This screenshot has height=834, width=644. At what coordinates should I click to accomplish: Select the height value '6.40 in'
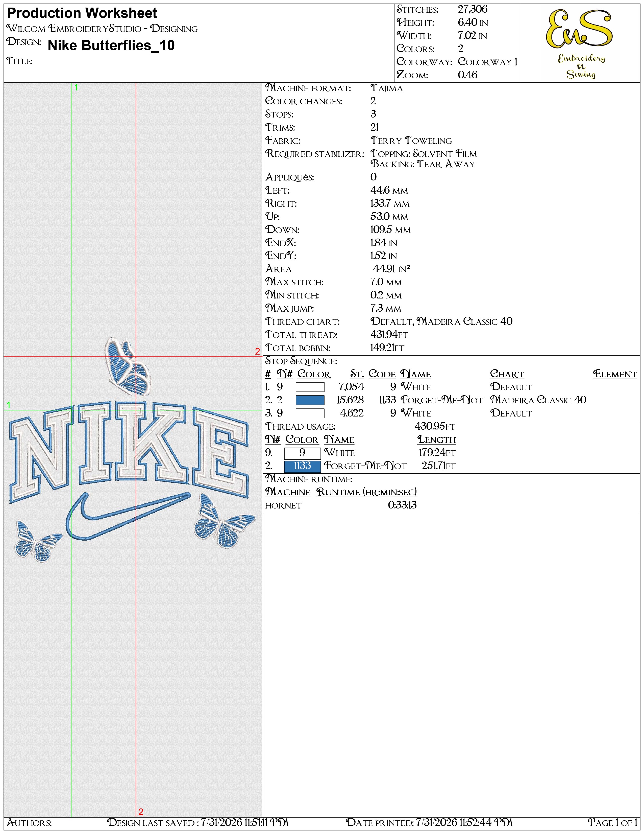pos(473,22)
